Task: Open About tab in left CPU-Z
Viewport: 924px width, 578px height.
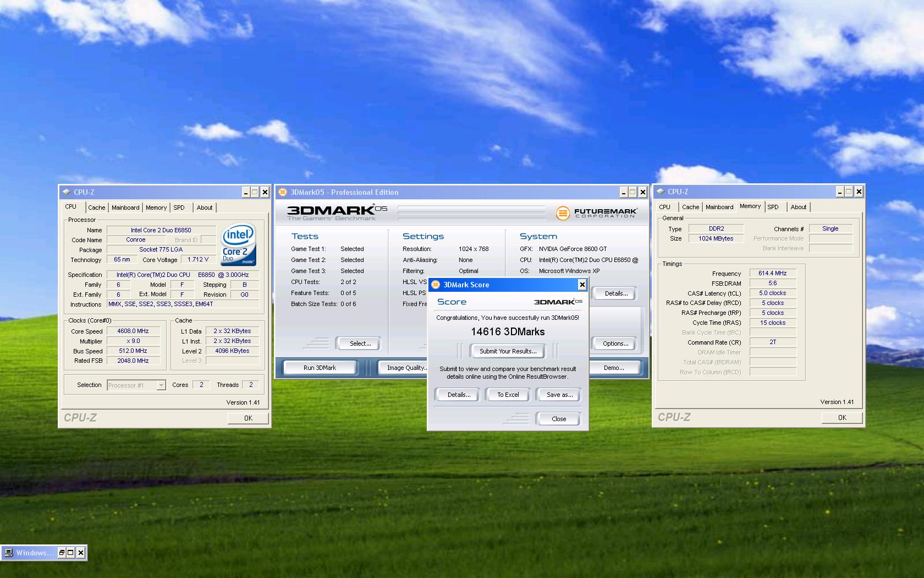Action: click(x=205, y=208)
